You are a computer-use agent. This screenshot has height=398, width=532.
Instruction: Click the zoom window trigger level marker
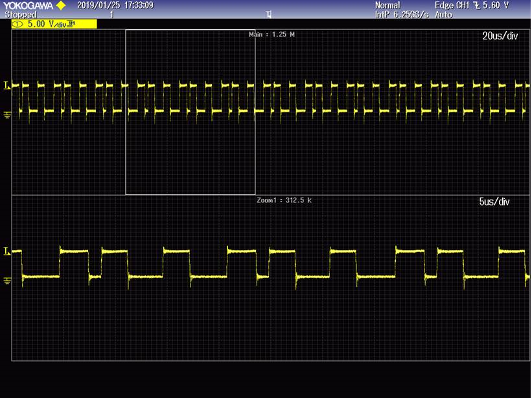point(6,252)
